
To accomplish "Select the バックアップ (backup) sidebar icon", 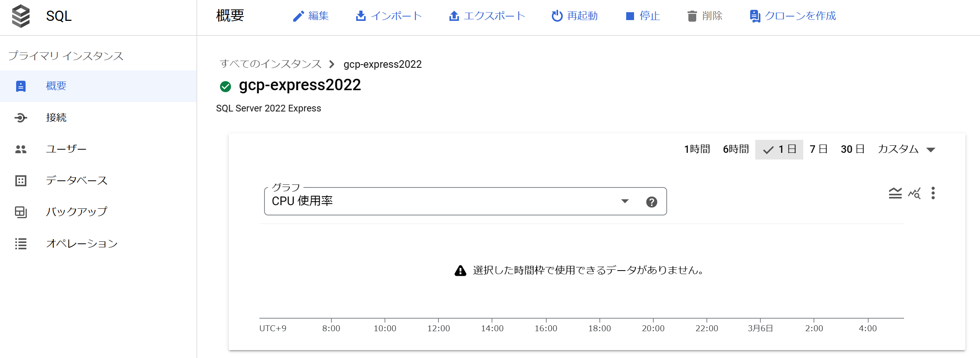I will point(21,212).
